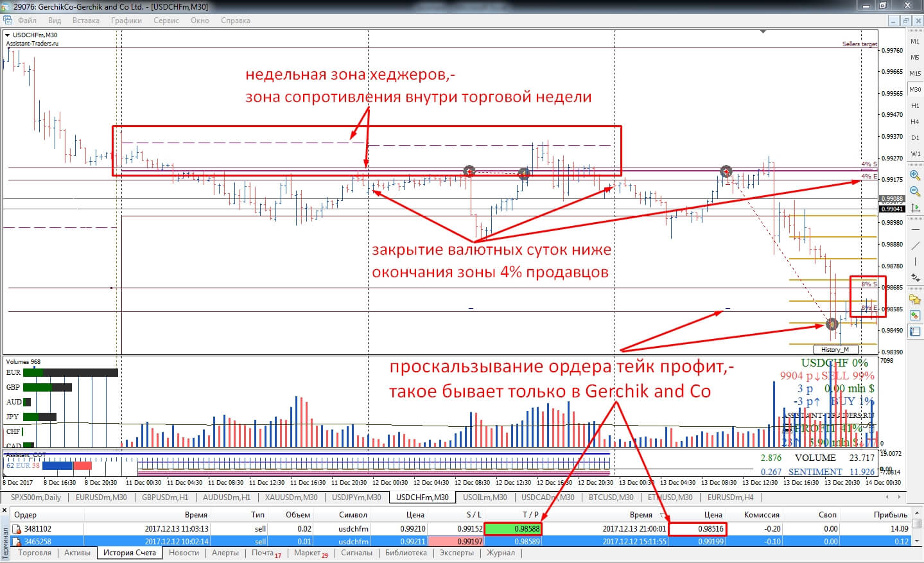Switch chart to M1 timeframe
Image resolution: width=924 pixels, height=563 pixels.
click(915, 41)
